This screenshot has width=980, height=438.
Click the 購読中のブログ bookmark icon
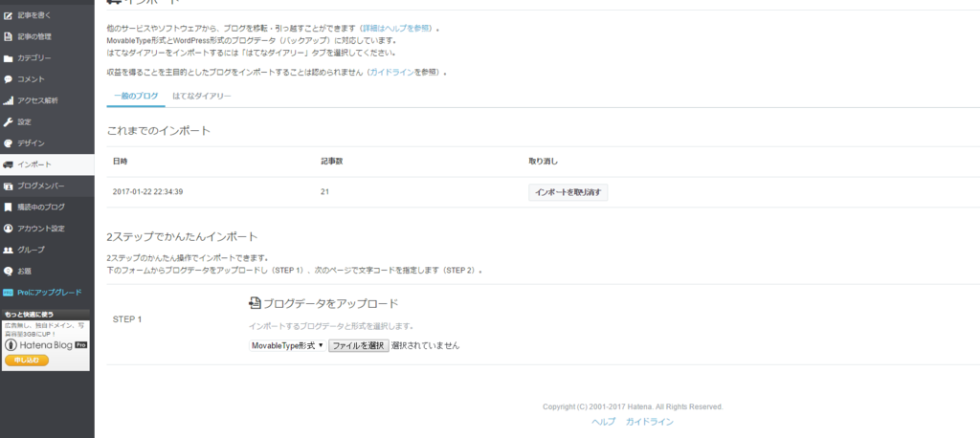[x=8, y=207]
